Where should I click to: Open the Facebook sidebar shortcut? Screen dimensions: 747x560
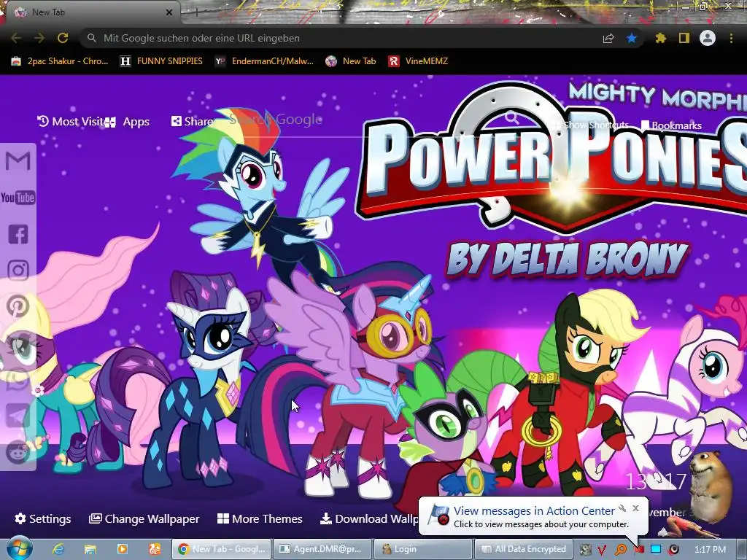(x=18, y=234)
